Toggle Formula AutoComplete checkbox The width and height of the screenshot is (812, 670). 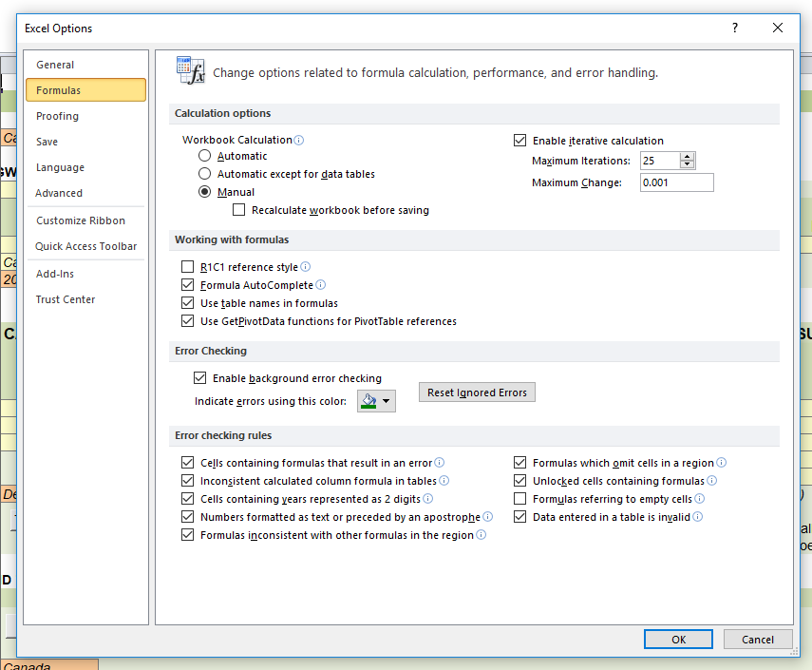[x=187, y=285]
